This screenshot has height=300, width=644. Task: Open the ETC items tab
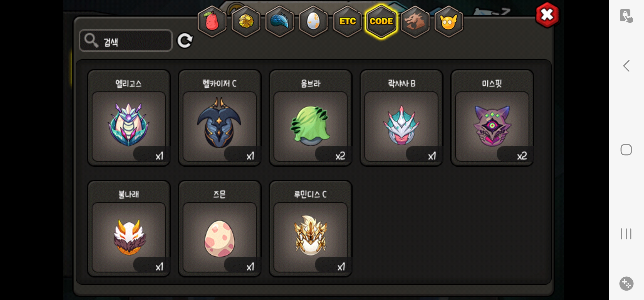[347, 21]
